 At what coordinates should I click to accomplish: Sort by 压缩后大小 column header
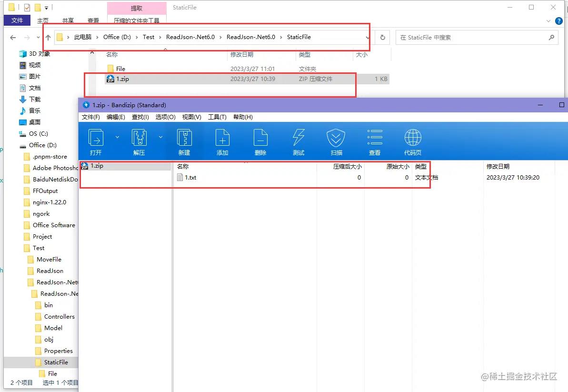pos(347,167)
